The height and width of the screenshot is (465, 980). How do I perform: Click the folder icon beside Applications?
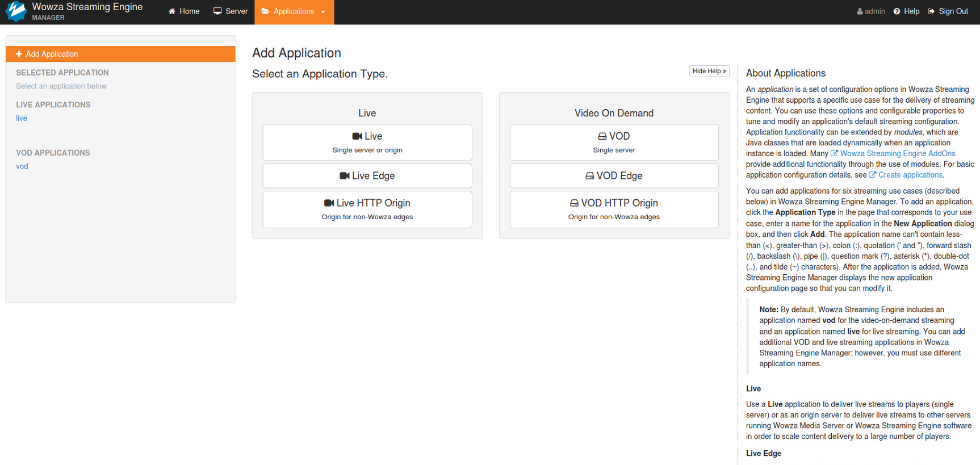(265, 11)
